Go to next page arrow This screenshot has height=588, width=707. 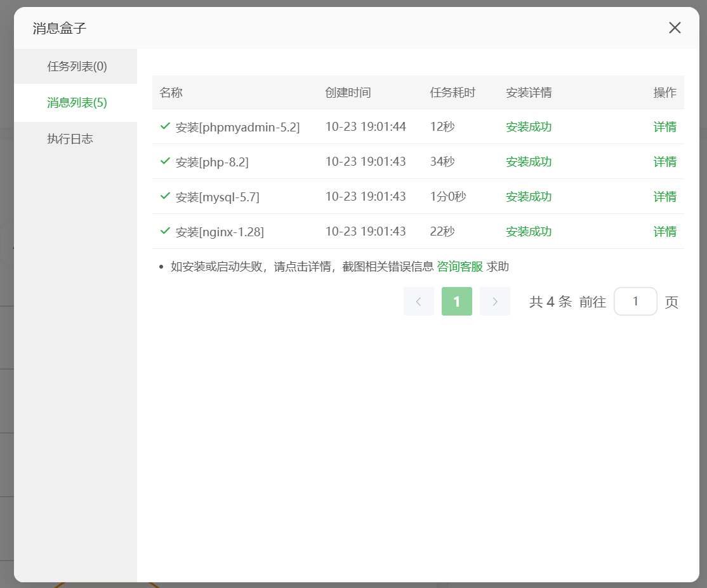pyautogui.click(x=495, y=302)
